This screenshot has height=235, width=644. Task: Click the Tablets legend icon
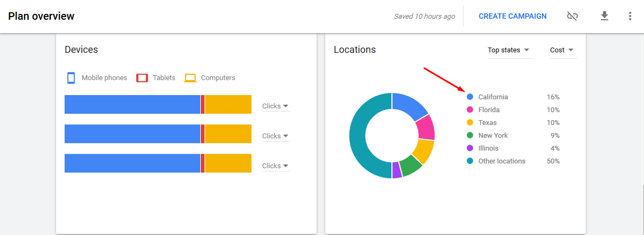point(142,78)
